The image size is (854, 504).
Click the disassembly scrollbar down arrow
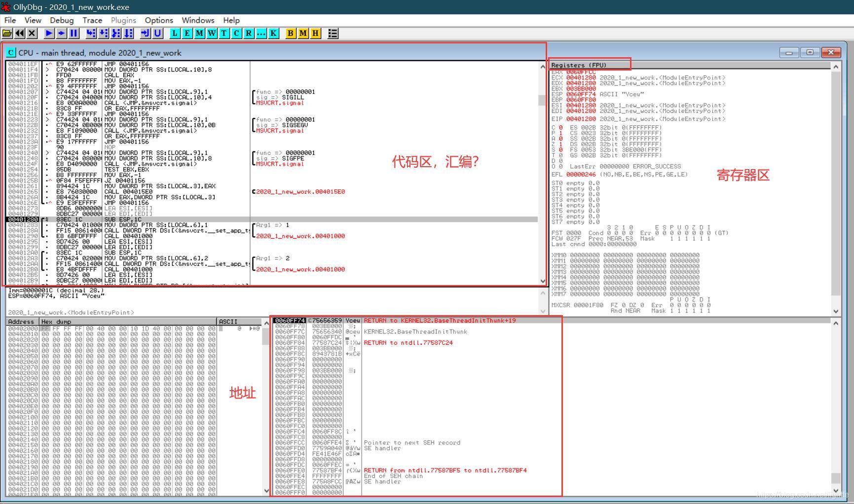click(x=543, y=281)
